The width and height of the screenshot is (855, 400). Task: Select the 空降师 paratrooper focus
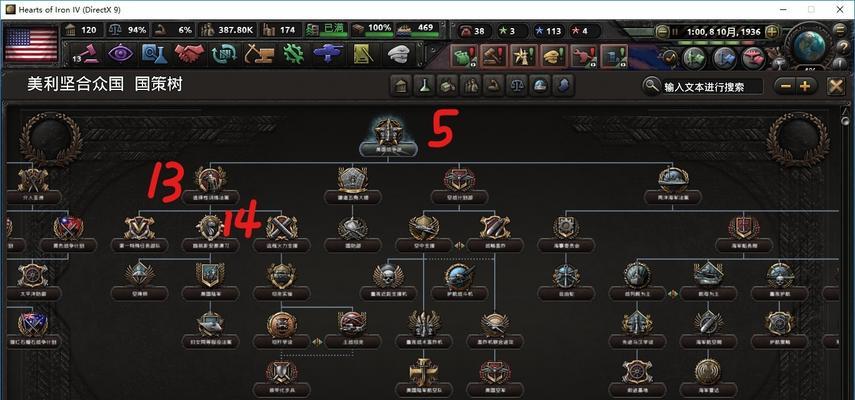(x=139, y=281)
